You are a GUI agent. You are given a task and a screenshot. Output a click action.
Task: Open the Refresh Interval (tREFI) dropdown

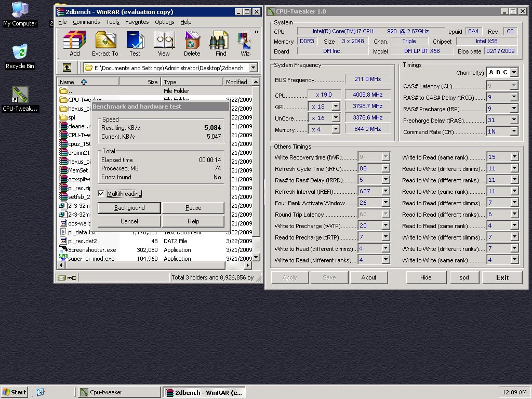(385, 191)
